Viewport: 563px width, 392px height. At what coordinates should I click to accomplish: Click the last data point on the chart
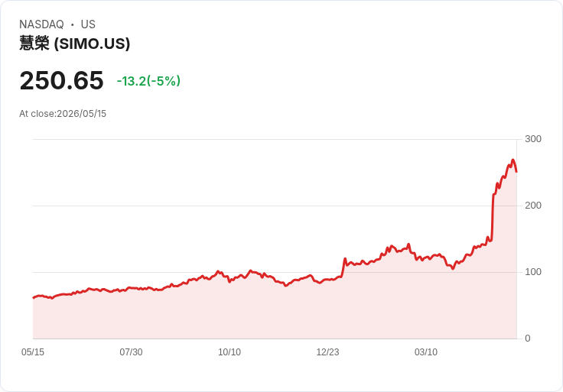516,172
